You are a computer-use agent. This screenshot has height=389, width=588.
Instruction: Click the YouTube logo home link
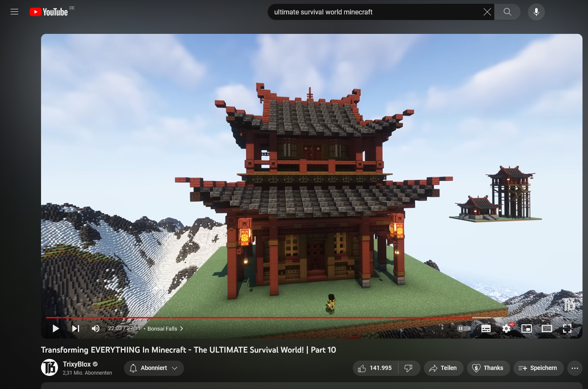click(x=49, y=12)
